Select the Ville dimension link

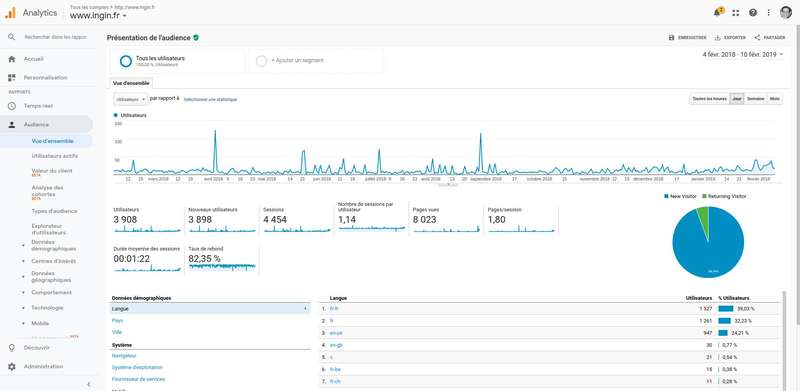(117, 332)
